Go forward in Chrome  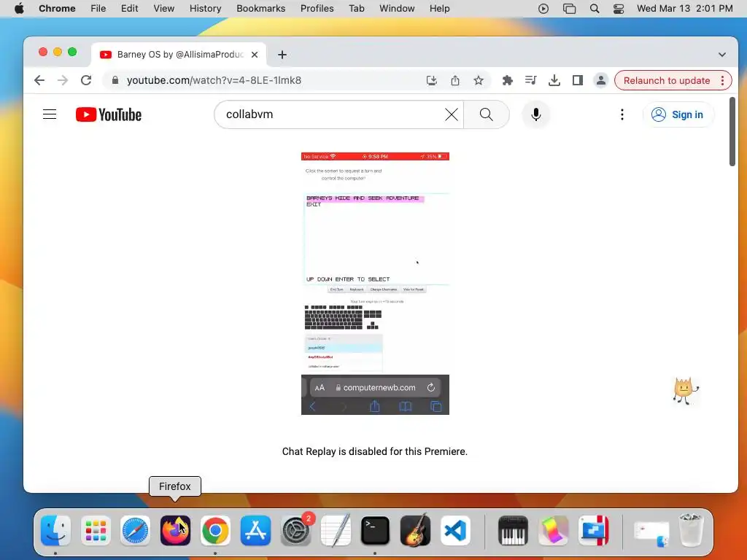[x=63, y=80]
